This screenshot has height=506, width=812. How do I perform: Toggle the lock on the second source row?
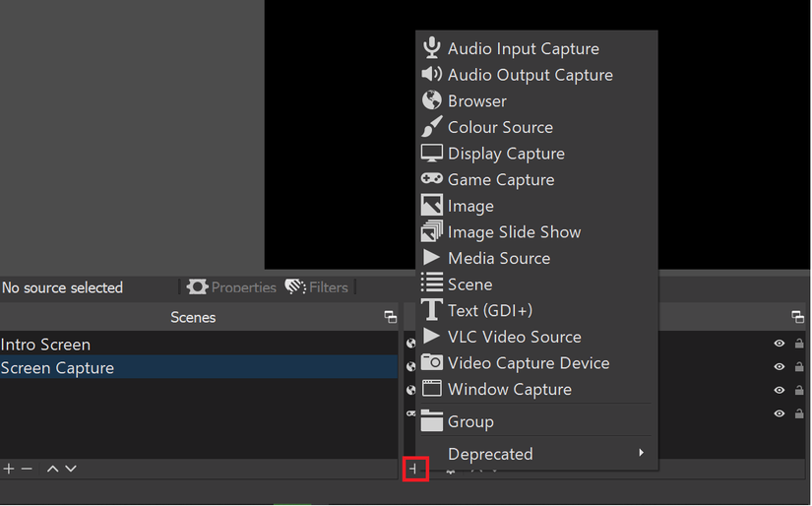coord(799,366)
